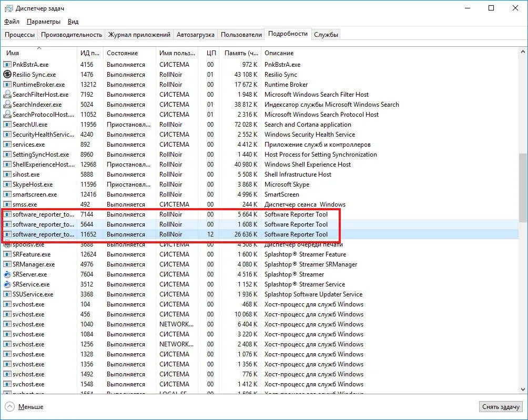Click the SearchProtocolHost icon
Viewport: 528px width, 420px height.
click(7, 115)
